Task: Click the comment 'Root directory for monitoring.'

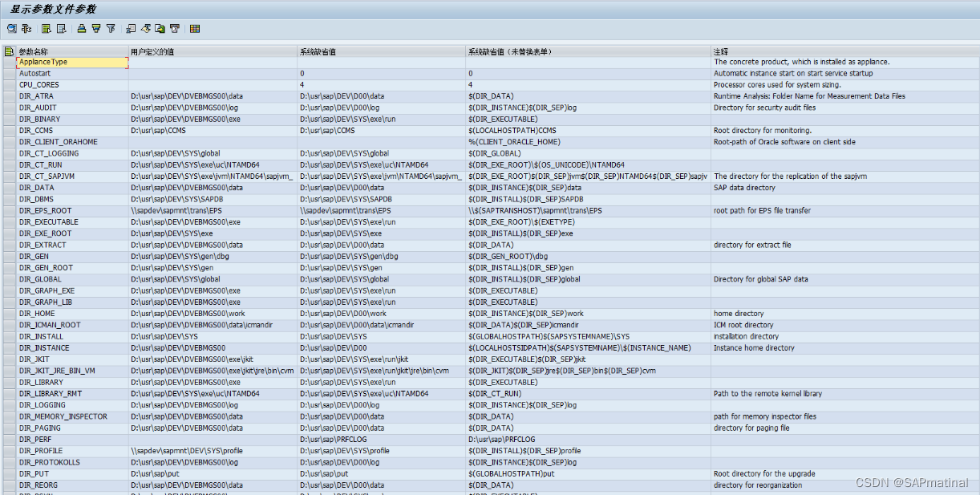Action: click(763, 130)
